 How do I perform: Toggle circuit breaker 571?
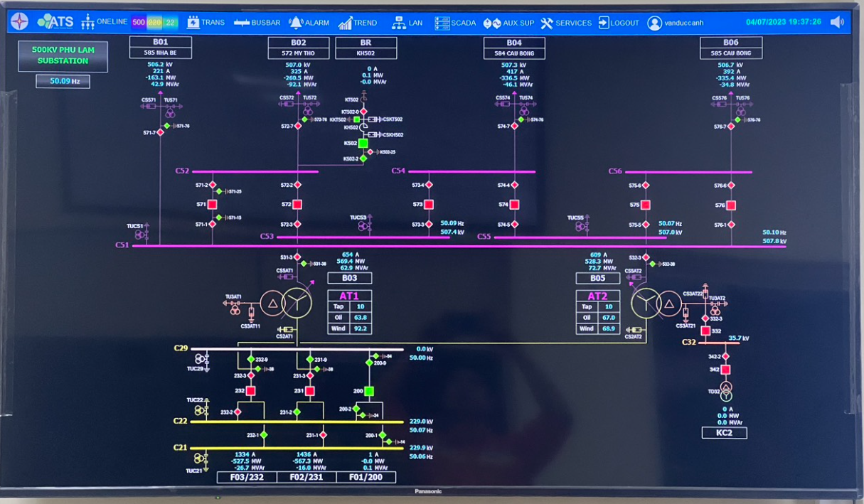coord(212,205)
